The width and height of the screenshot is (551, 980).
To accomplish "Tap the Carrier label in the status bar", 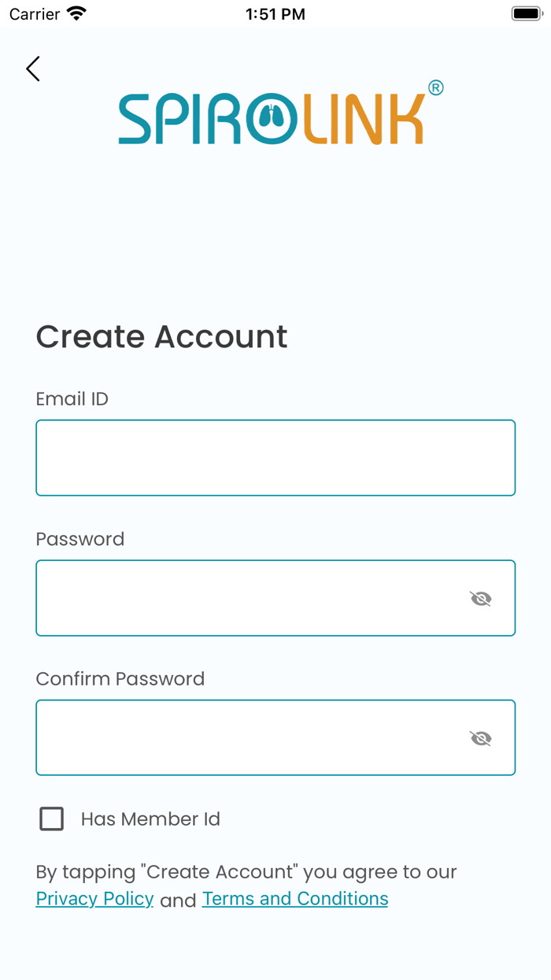I will click(x=35, y=13).
